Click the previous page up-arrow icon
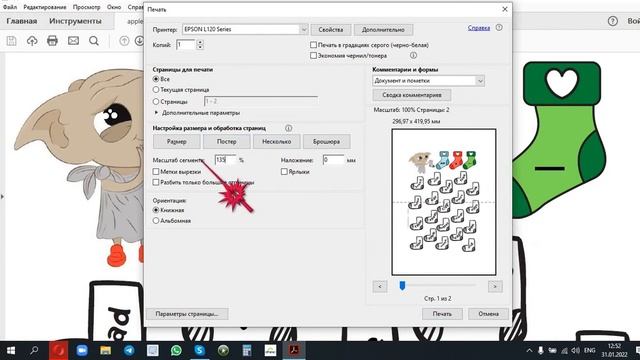The width and height of the screenshot is (640, 360). tap(124, 41)
